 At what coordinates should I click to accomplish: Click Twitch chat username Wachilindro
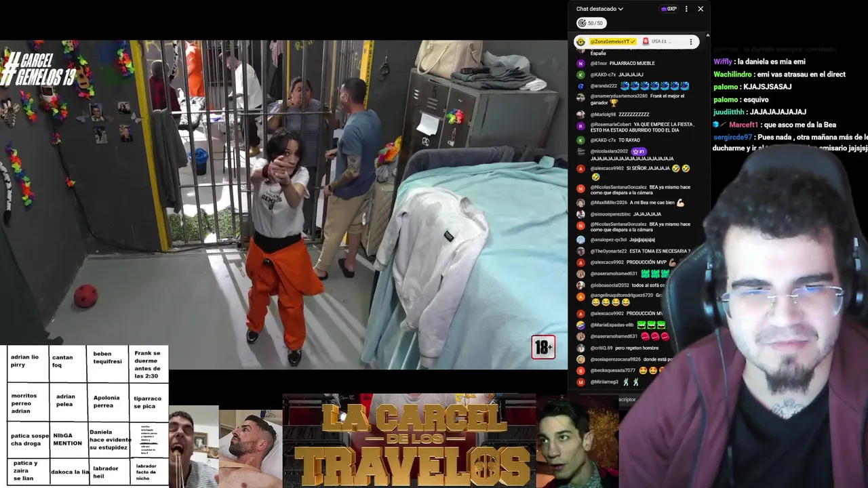pyautogui.click(x=732, y=75)
